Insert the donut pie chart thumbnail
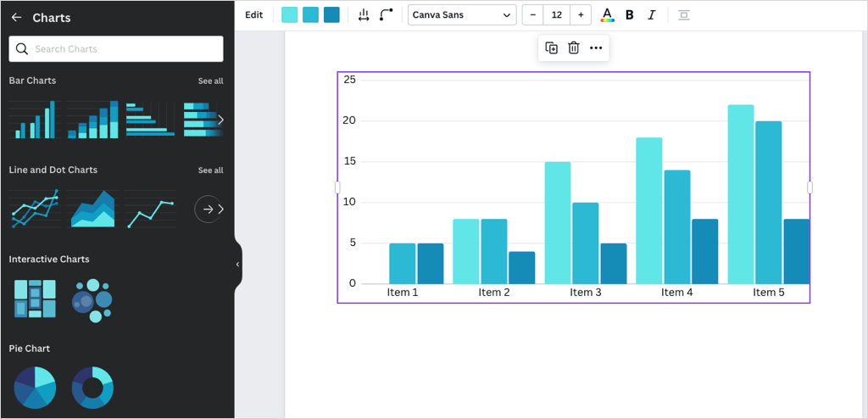Viewport: 868px width, 419px height. click(x=92, y=387)
